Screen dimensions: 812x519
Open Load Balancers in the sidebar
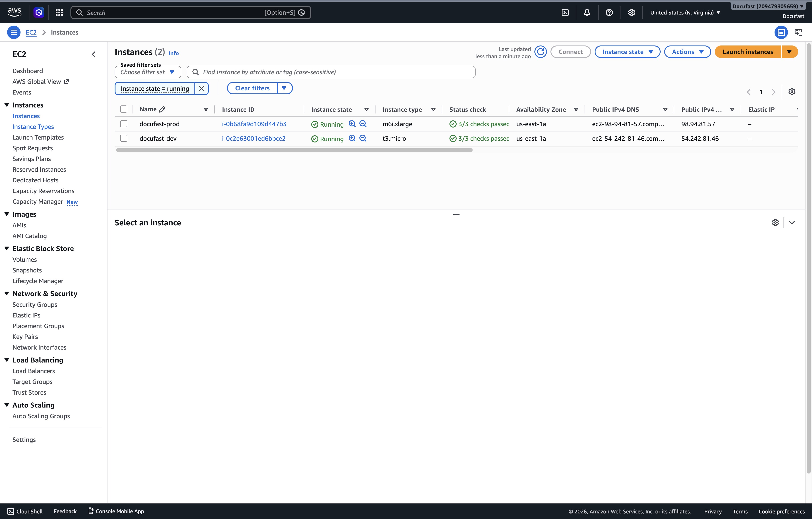(34, 371)
